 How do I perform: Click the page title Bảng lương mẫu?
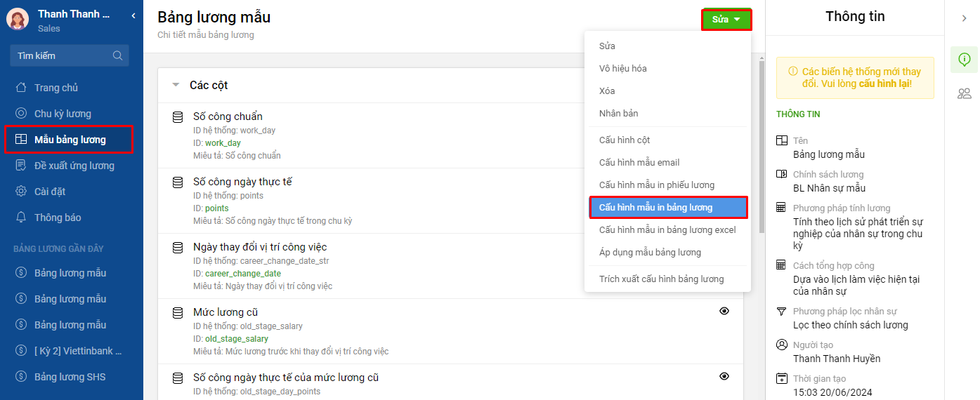coord(214,18)
